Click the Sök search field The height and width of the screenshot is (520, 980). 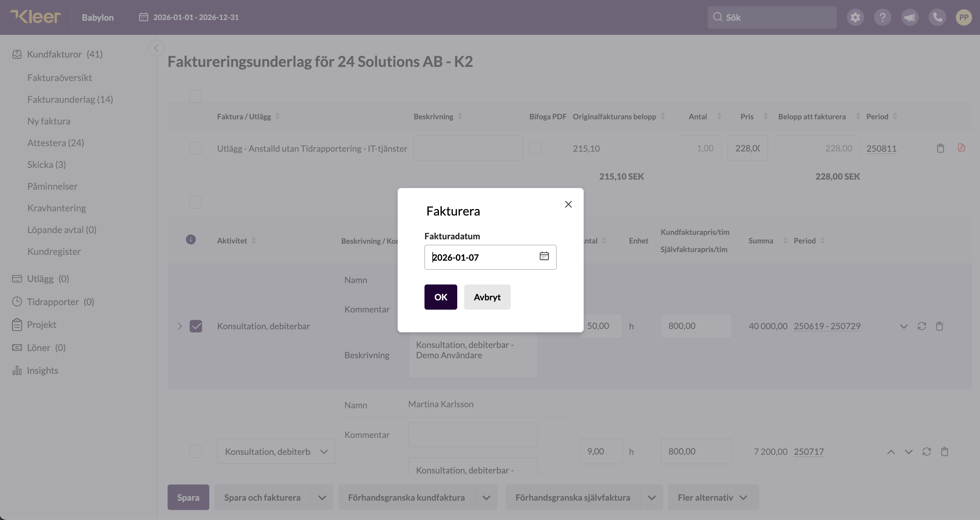772,18
